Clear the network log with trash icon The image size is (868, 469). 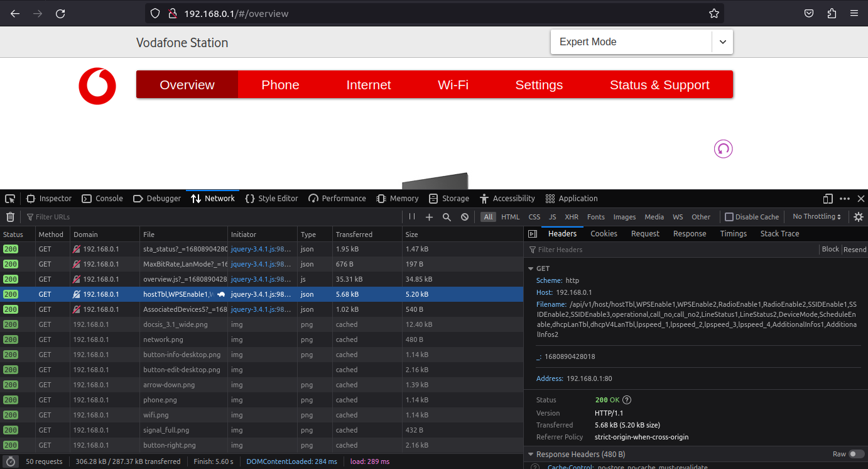10,217
